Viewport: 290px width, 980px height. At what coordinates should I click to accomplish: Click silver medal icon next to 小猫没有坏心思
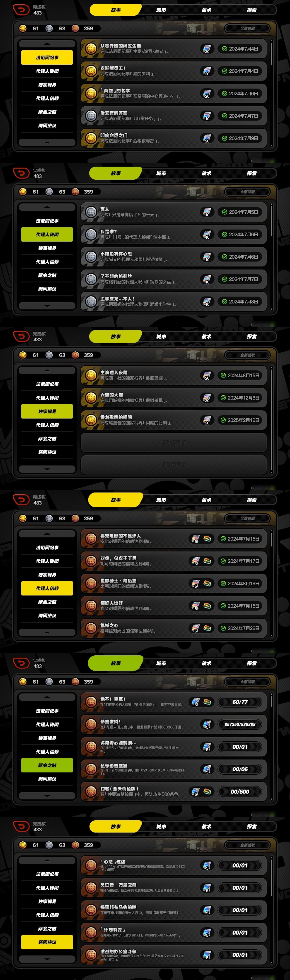tap(91, 257)
